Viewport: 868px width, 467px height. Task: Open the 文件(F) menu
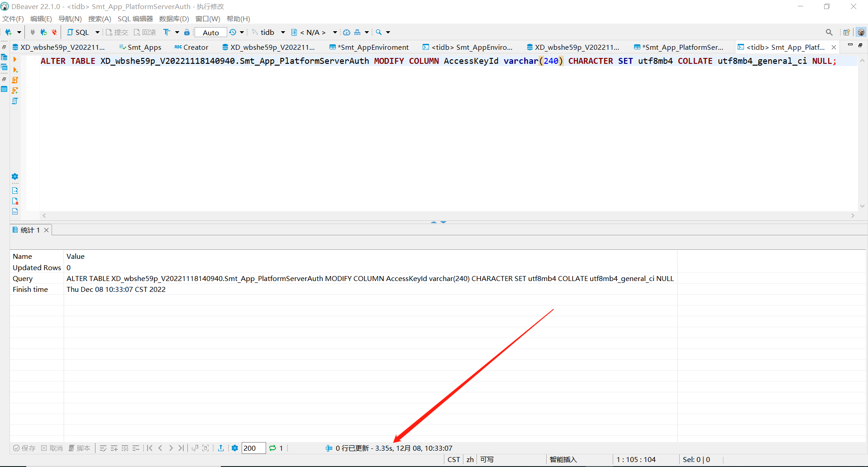(13, 19)
